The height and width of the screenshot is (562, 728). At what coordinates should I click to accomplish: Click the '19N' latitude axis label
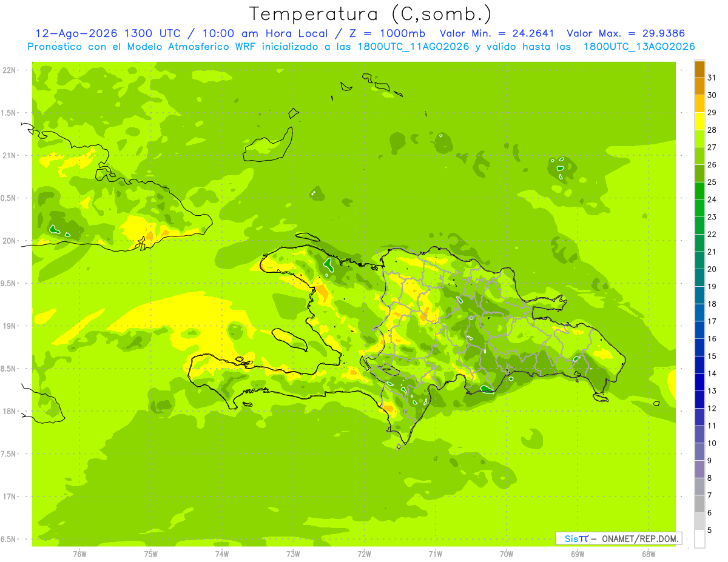click(x=9, y=326)
